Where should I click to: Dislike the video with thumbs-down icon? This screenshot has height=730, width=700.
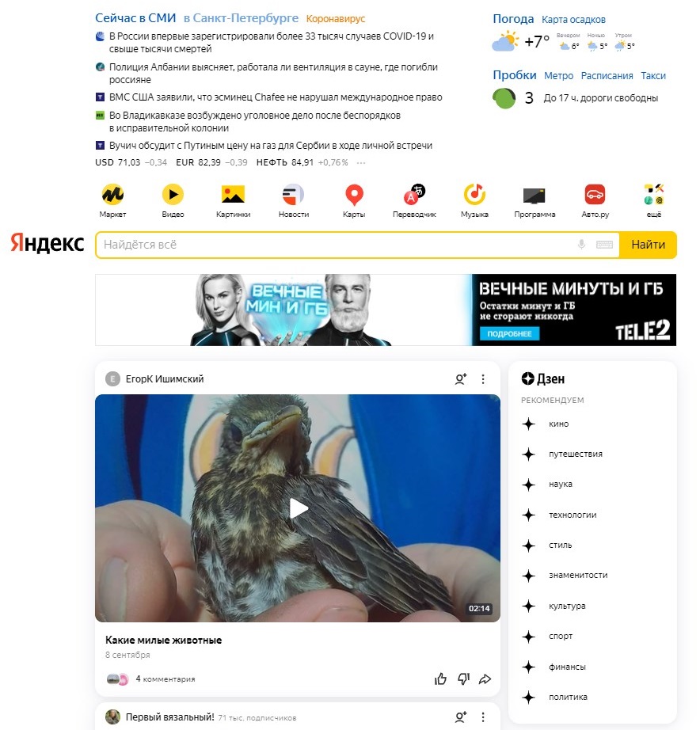point(463,679)
